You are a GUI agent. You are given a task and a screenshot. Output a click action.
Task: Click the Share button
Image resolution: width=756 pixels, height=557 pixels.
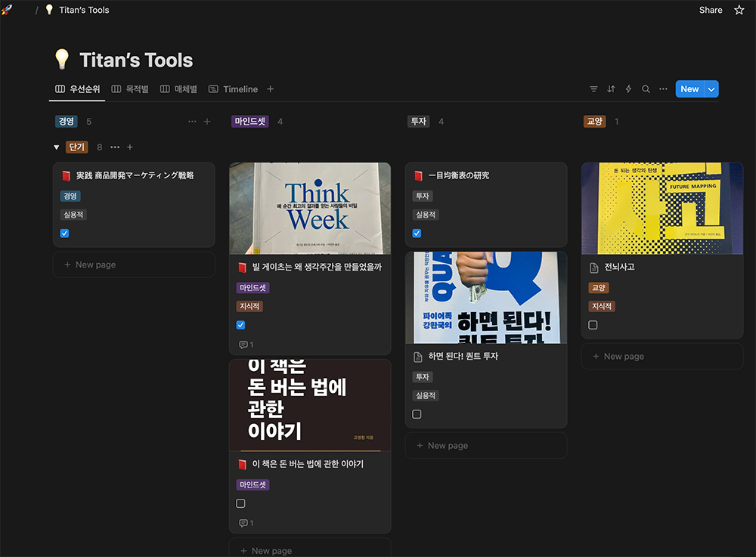710,10
